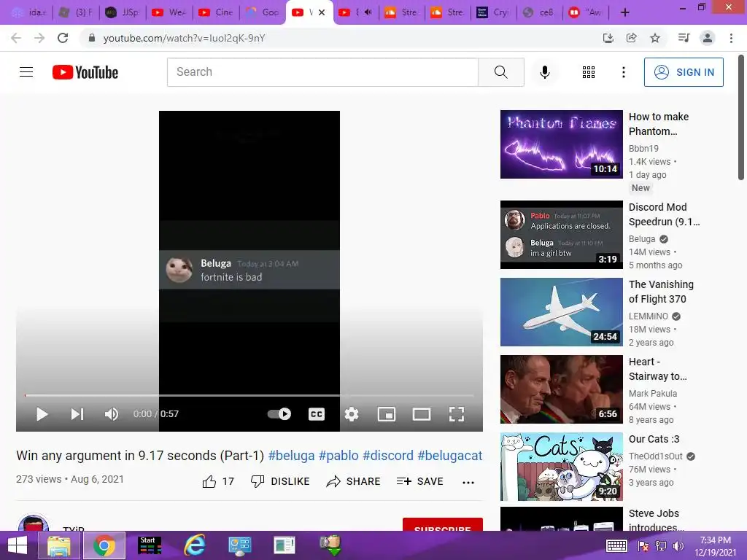
Task: Mute the tab playing audio
Action: [368, 12]
